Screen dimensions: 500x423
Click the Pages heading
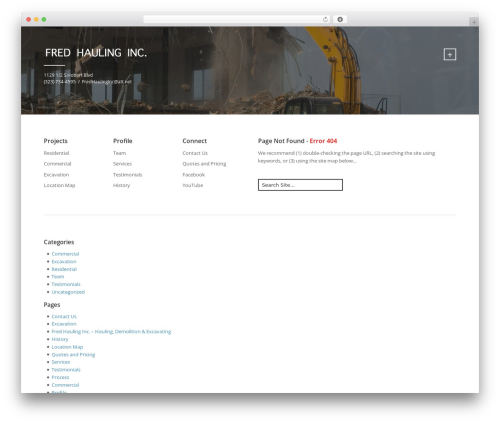pyautogui.click(x=52, y=305)
